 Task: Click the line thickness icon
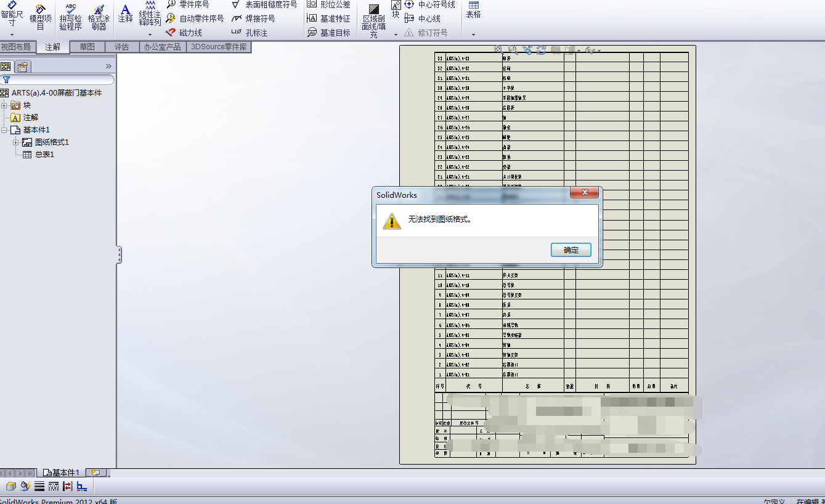coord(39,486)
